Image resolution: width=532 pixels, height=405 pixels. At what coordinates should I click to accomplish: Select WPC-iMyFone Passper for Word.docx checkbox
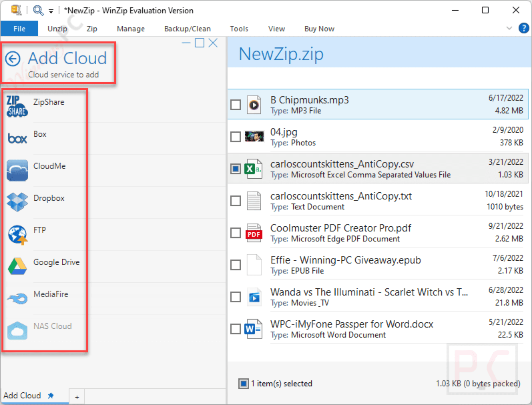pyautogui.click(x=235, y=329)
